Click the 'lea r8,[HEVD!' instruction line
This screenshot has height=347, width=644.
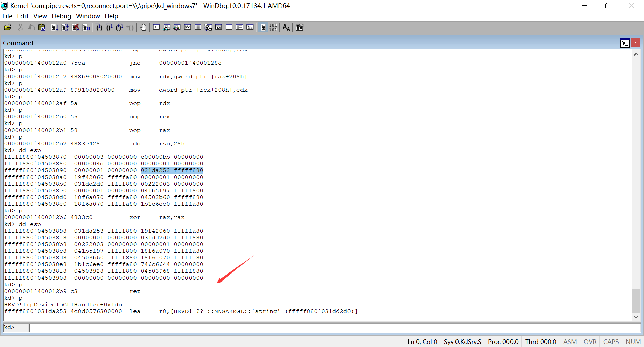181,311
